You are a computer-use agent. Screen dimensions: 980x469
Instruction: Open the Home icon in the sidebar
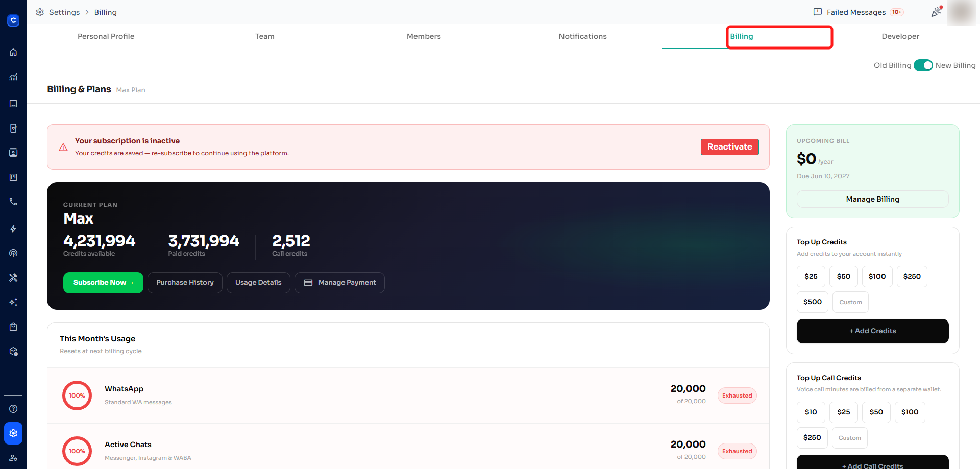point(13,52)
